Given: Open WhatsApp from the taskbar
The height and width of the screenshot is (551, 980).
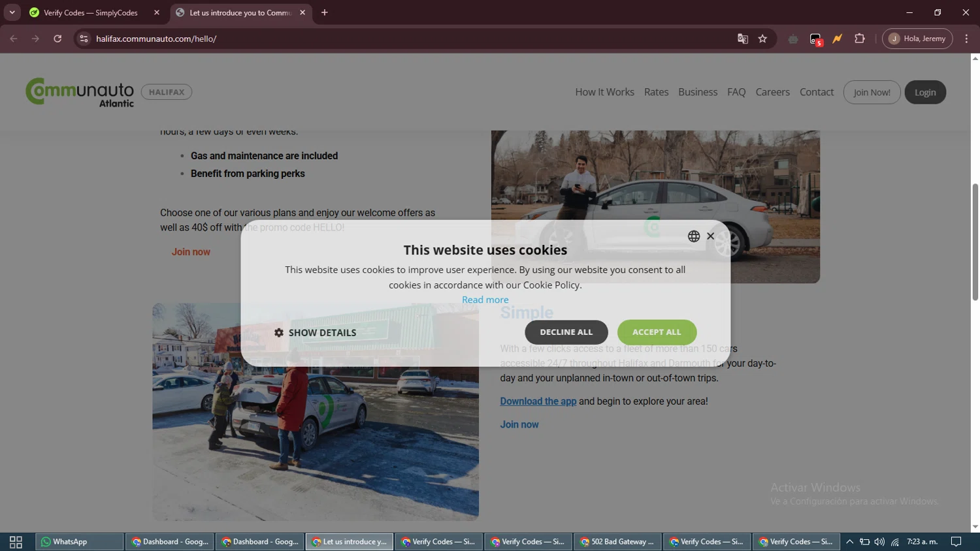Looking at the screenshot, I should pos(78,542).
